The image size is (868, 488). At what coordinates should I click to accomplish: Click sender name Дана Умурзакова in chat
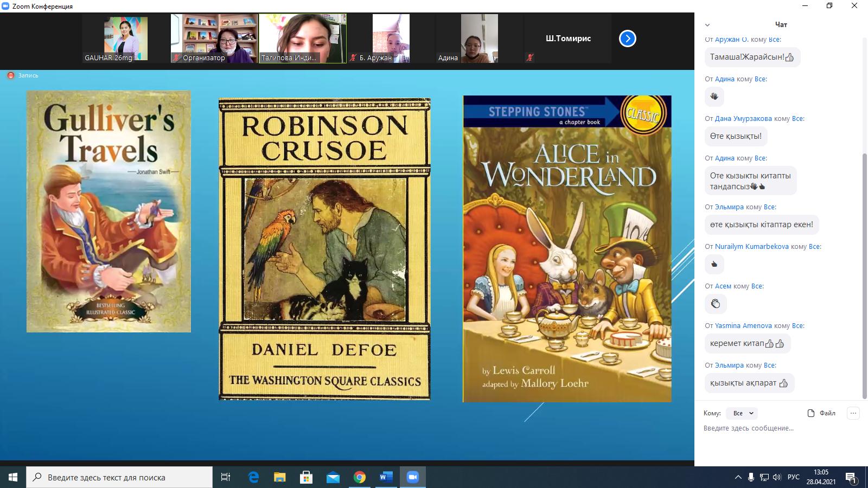[743, 118]
